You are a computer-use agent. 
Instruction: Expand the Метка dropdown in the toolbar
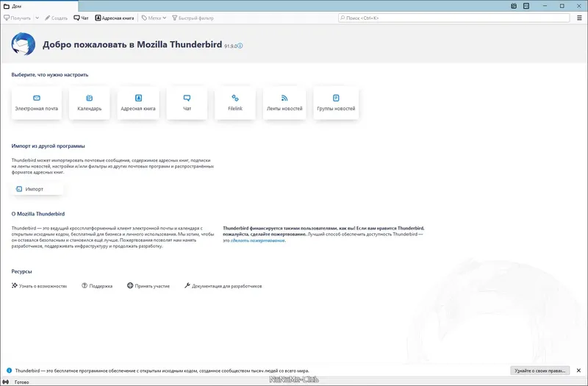pos(154,18)
